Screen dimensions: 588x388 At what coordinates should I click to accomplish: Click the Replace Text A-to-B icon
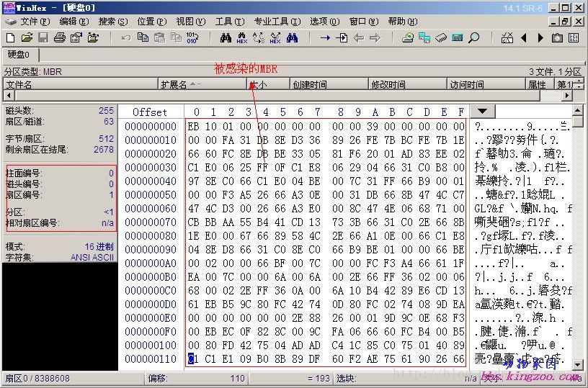tap(259, 38)
